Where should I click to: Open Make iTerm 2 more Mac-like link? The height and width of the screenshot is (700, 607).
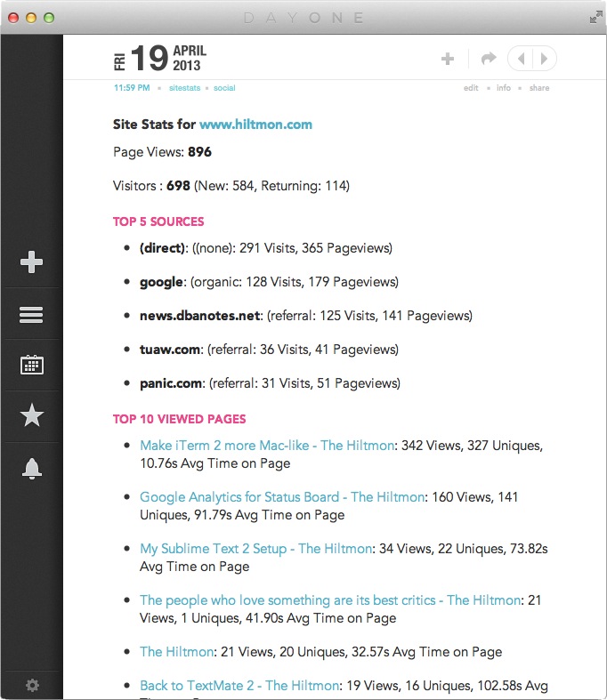point(267,446)
